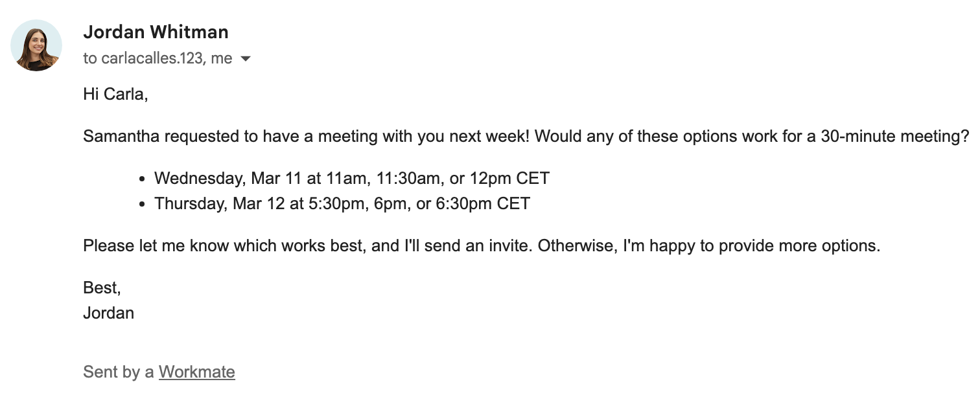This screenshot has height=408, width=980.
Task: Click the "Best," closing line
Action: click(x=102, y=288)
